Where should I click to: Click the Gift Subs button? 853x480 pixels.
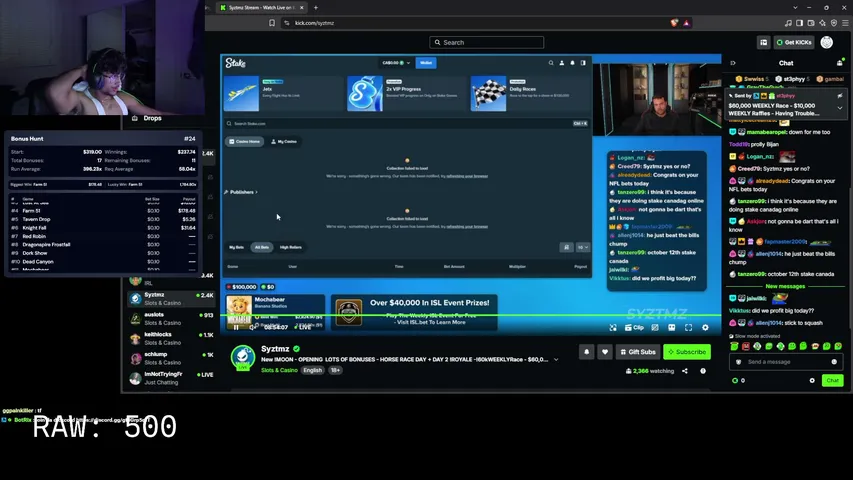pos(638,352)
